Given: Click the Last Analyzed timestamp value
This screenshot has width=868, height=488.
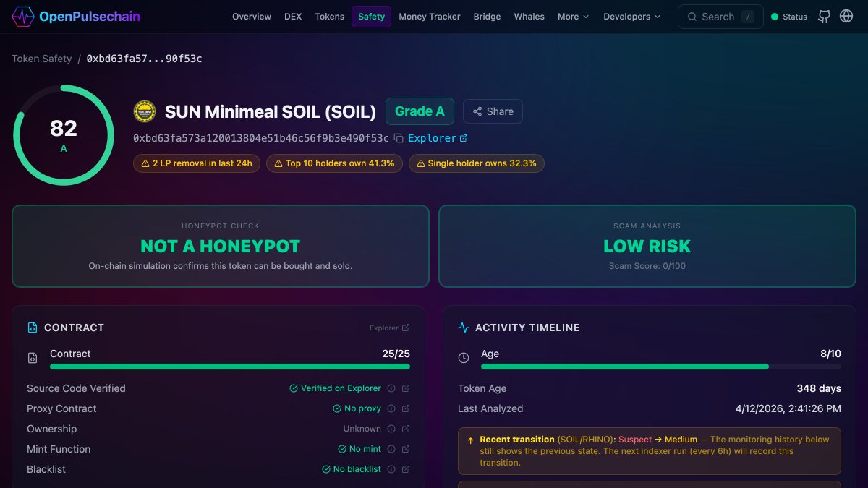Looking at the screenshot, I should tap(788, 408).
